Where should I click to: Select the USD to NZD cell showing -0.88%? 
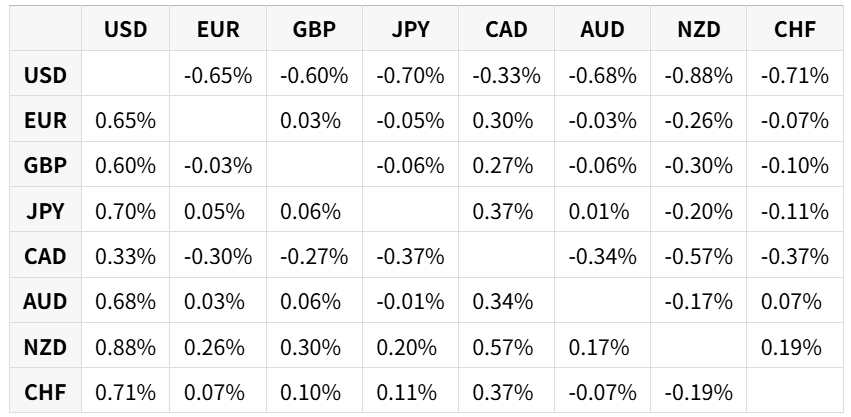click(x=698, y=74)
